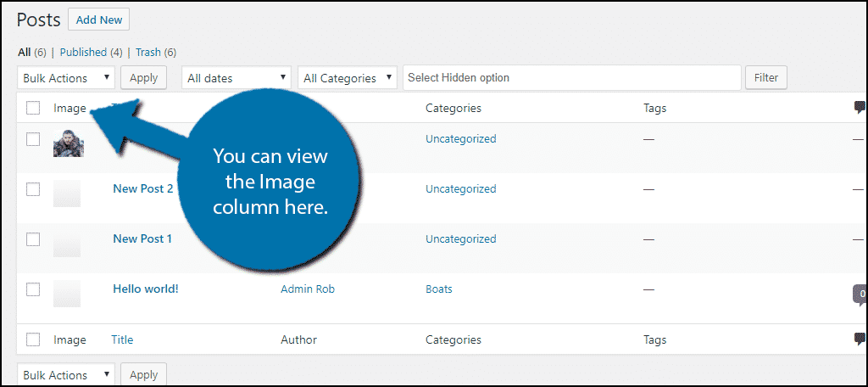Open the Hello world! post title link

[x=146, y=289]
